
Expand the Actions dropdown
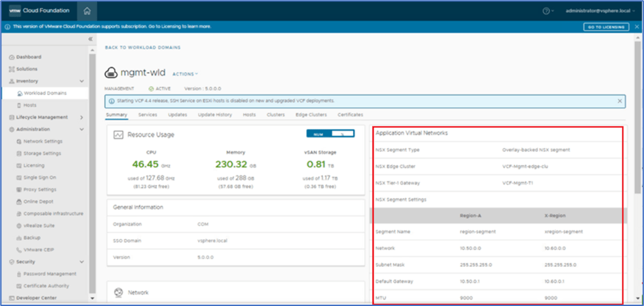pos(185,74)
